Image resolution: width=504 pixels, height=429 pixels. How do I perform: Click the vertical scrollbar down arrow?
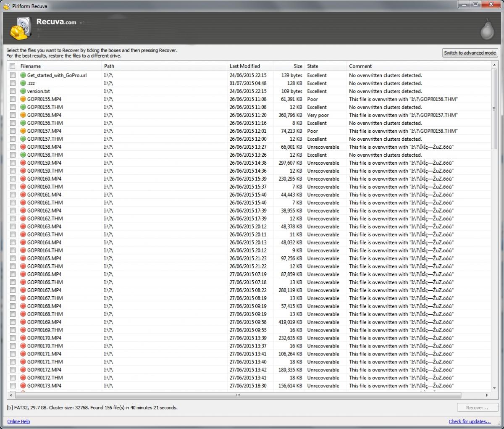[494, 388]
